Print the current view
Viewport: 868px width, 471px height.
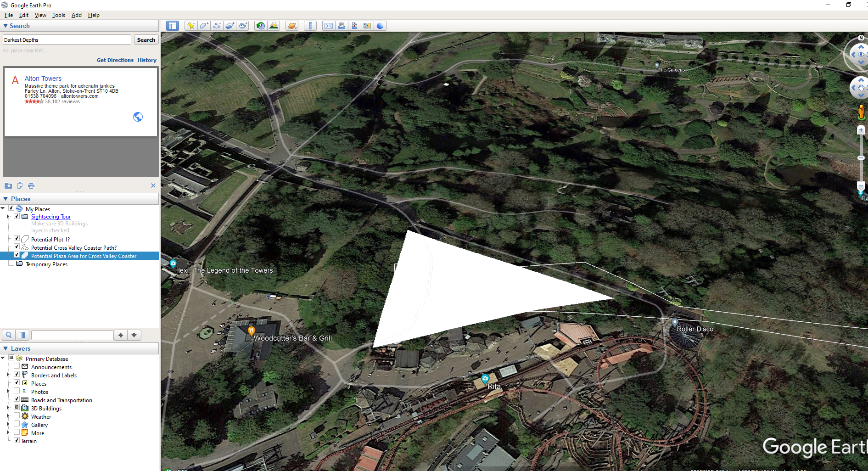click(342, 26)
